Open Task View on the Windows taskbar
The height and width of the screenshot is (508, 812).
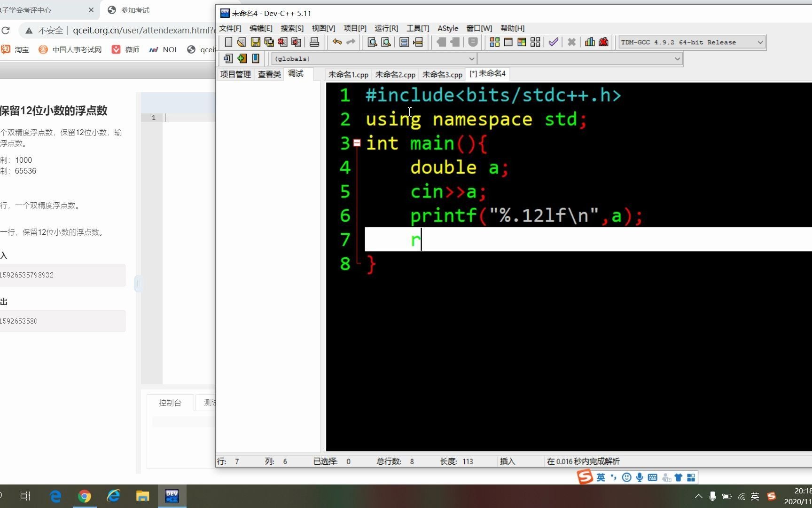[25, 496]
